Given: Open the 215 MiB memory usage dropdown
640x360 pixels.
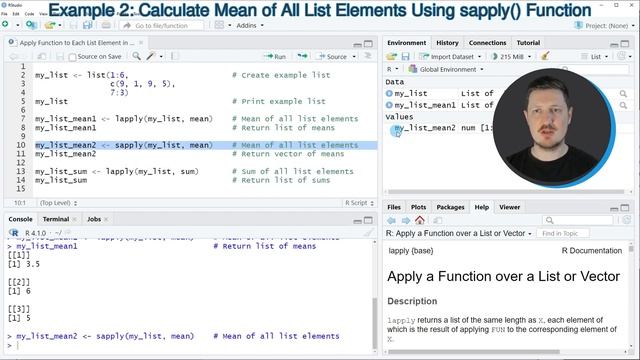Looking at the screenshot, I should [x=511, y=56].
